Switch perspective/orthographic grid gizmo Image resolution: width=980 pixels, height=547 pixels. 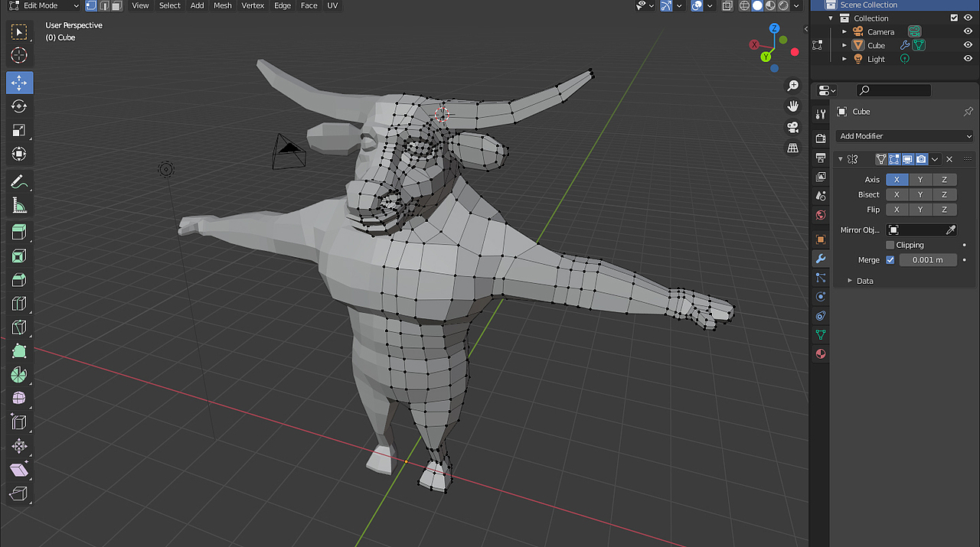793,148
